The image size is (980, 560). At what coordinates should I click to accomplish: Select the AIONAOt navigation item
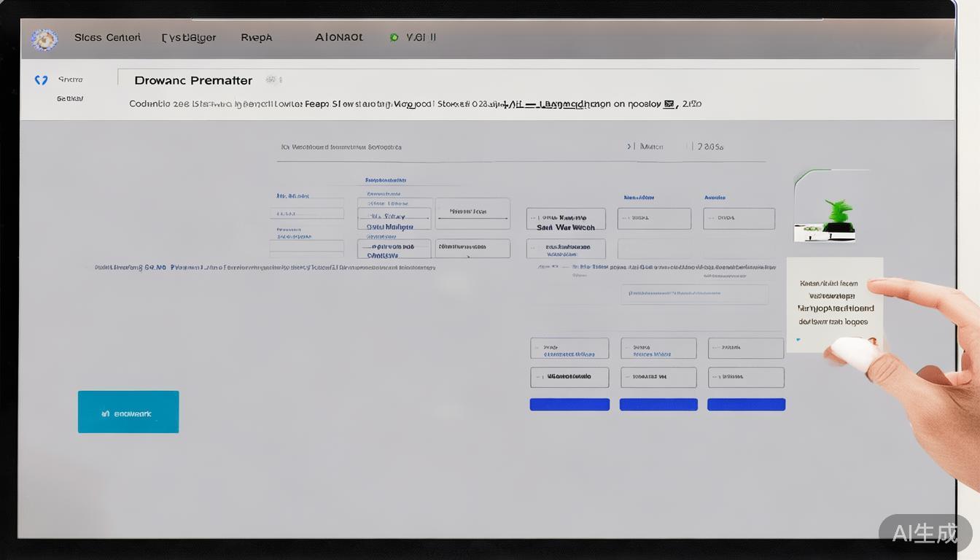click(x=338, y=37)
